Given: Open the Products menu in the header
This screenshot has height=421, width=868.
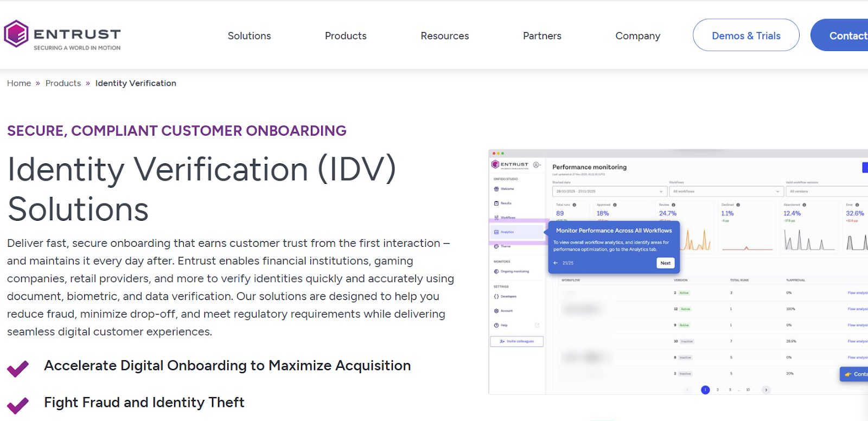Looking at the screenshot, I should point(346,36).
